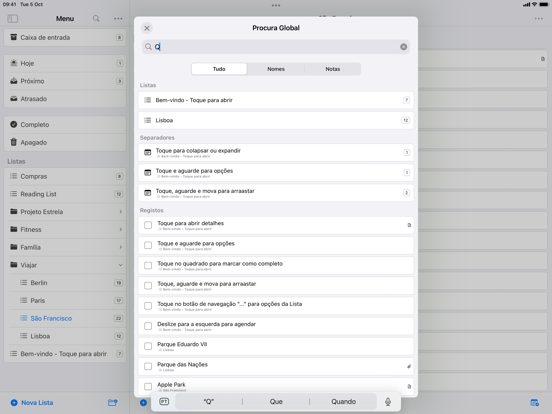Open the sidebar search magnifier icon
The width and height of the screenshot is (552, 414).
(96, 18)
